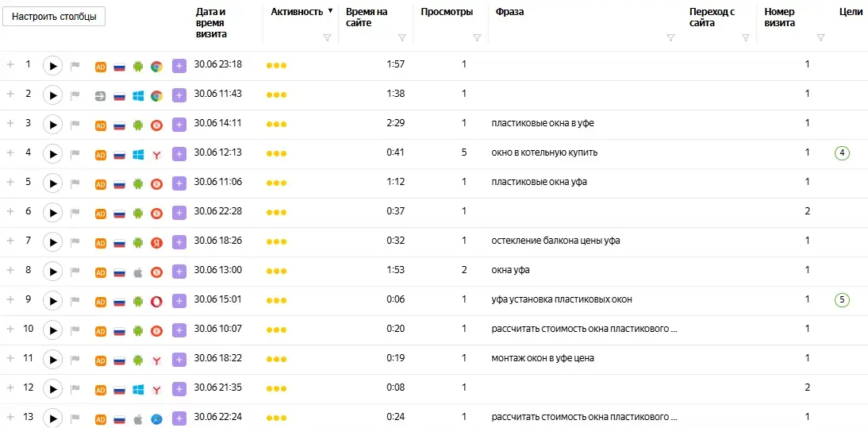Viewport: 868px width, 428px height.
Task: Click the Просмотры column header
Action: click(447, 12)
